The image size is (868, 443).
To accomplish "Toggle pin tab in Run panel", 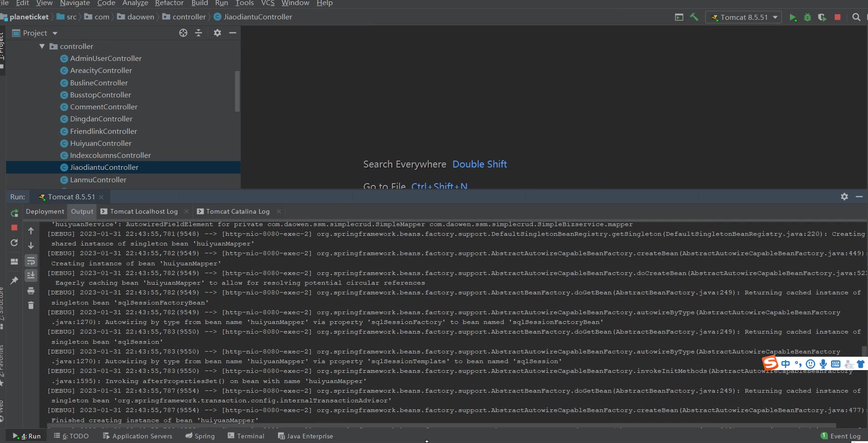I will (x=14, y=280).
